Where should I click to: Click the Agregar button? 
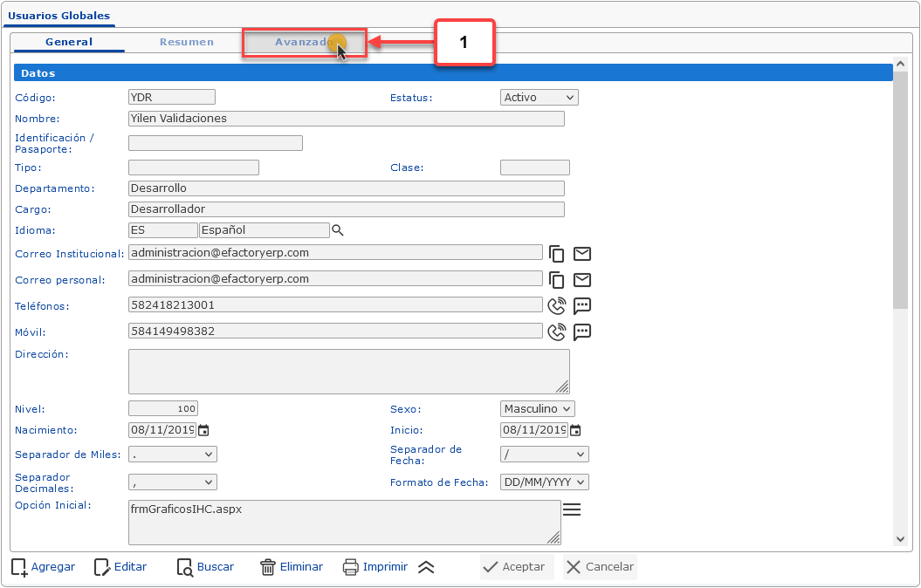click(44, 567)
